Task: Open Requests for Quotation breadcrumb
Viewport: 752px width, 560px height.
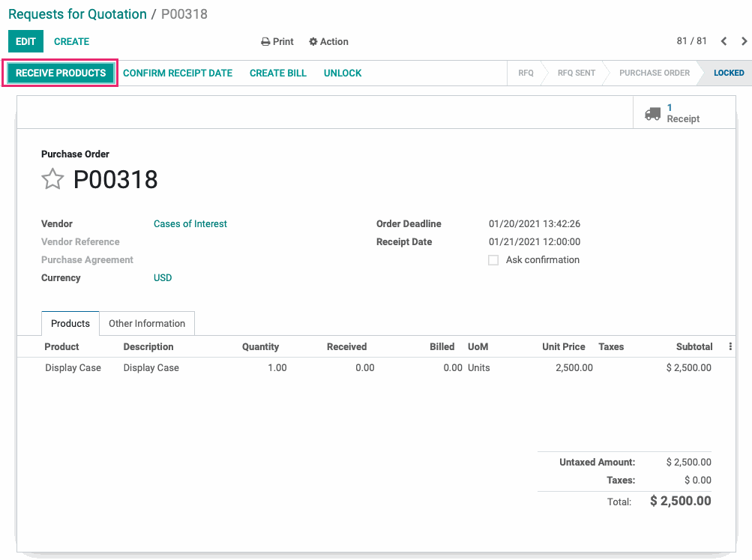Action: tap(77, 14)
